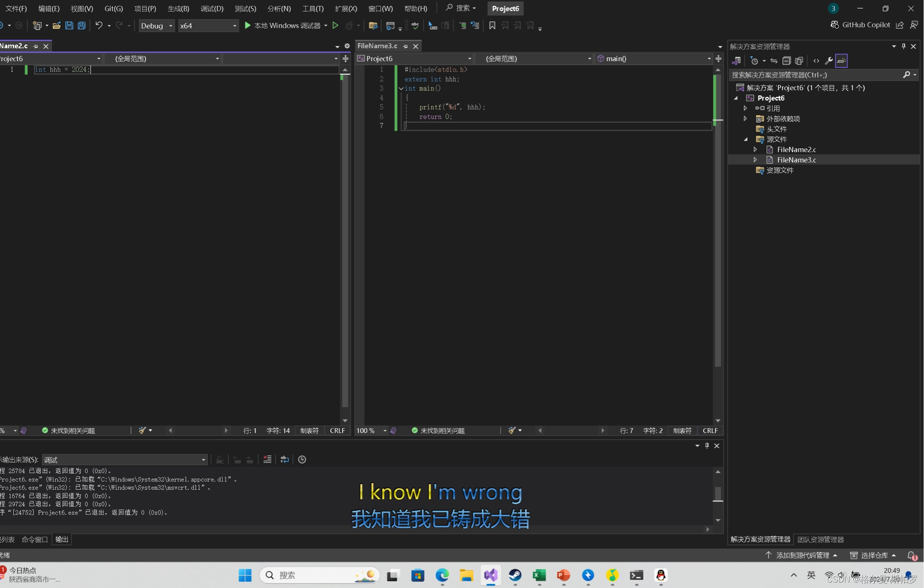The width and height of the screenshot is (924, 588).
Task: Expand the FileName2.c tree node
Action: (755, 149)
